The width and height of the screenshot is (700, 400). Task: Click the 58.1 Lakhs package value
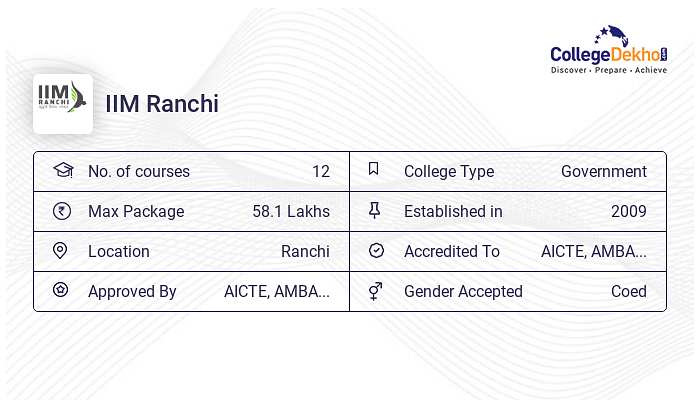[x=291, y=211]
